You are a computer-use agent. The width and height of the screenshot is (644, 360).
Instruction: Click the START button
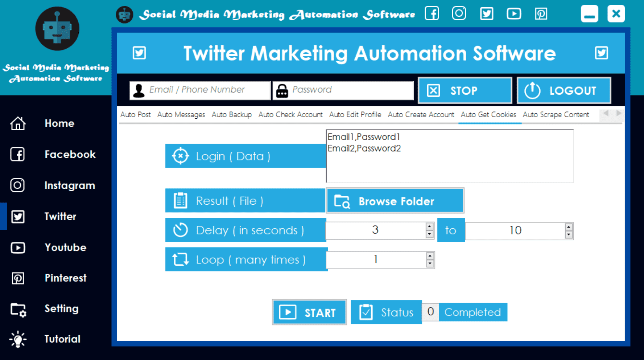pos(309,312)
